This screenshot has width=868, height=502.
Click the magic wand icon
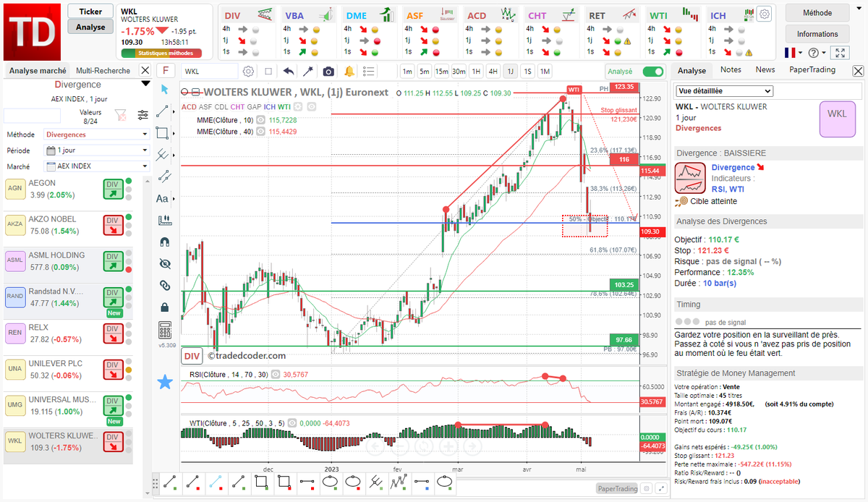point(308,72)
